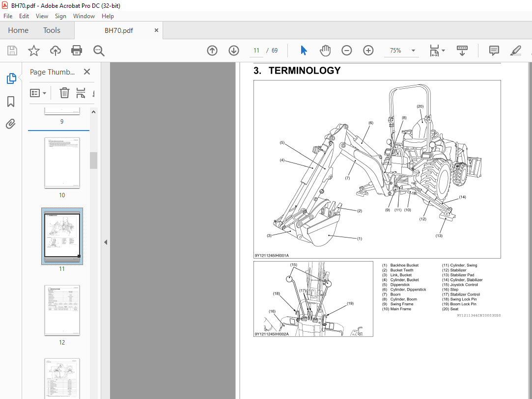This screenshot has height=399, width=532.
Task: Click the scrolling mode keyboard icon
Action: 462,51
